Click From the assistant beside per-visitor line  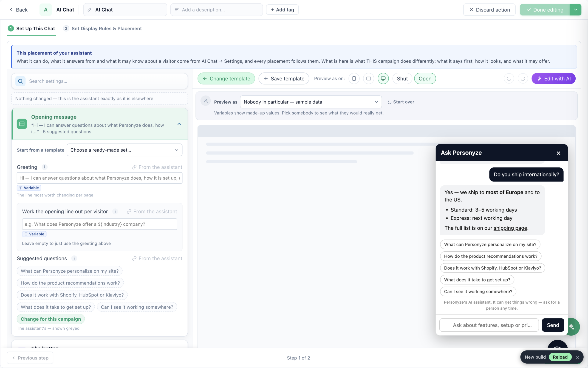click(152, 212)
